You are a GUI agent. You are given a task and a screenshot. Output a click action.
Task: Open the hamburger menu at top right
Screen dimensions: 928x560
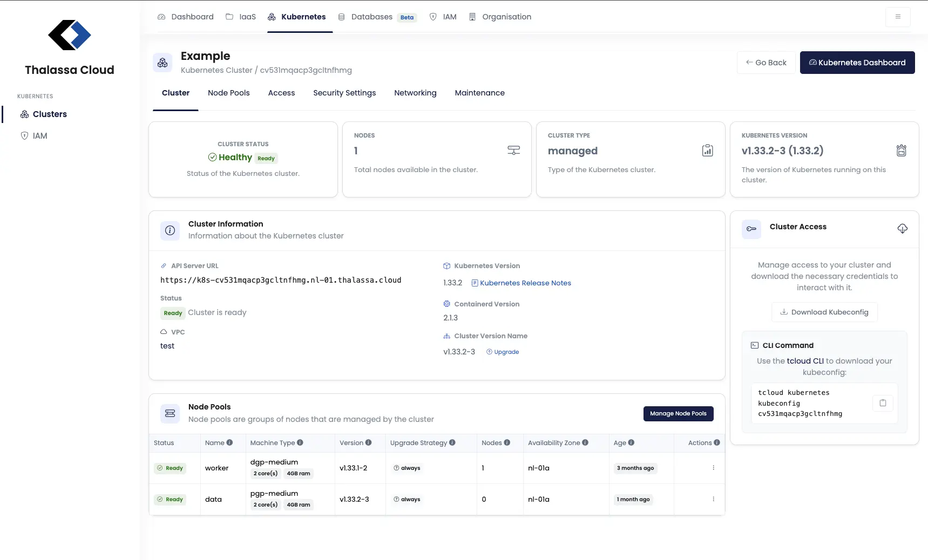pyautogui.click(x=897, y=17)
